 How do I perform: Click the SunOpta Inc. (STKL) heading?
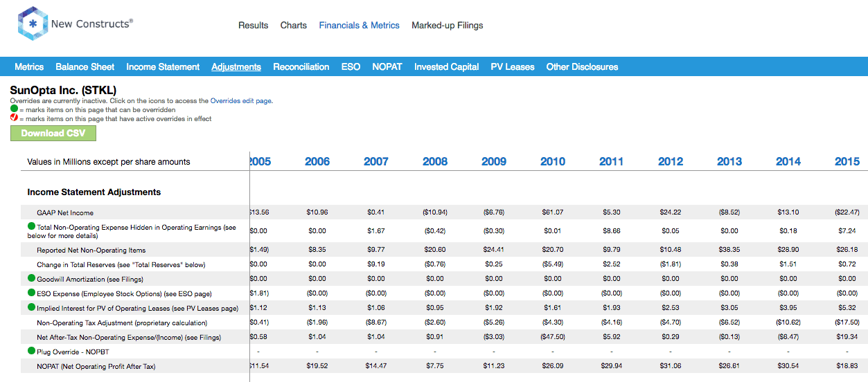[x=63, y=90]
